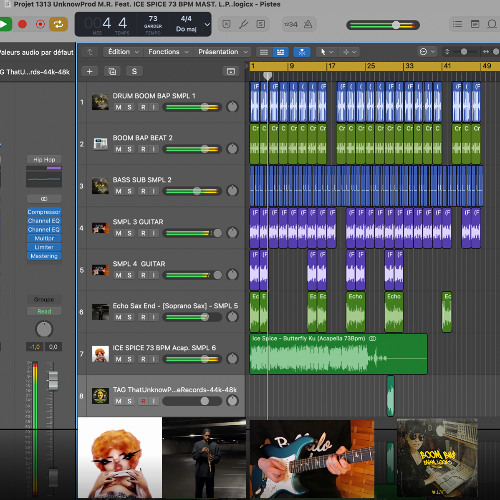This screenshot has width=500, height=500.
Task: Click the inspector pan knob
Action: pyautogui.click(x=44, y=329)
